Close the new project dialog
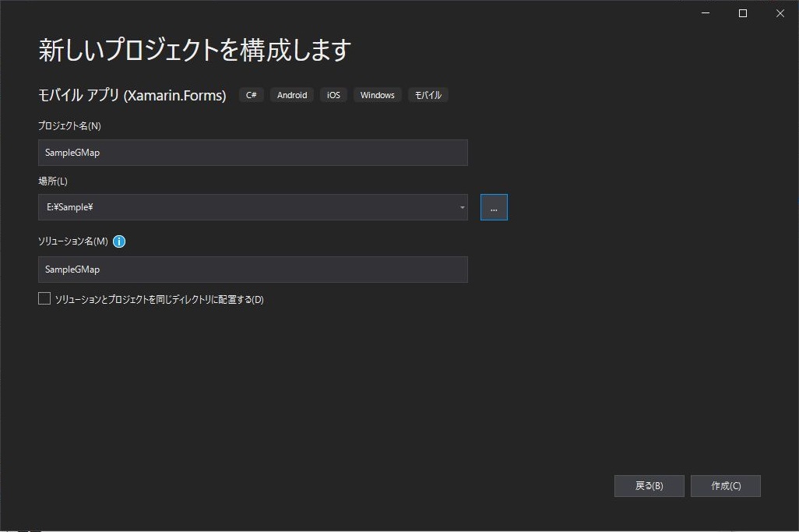Viewport: 799px width, 532px height. click(x=780, y=12)
